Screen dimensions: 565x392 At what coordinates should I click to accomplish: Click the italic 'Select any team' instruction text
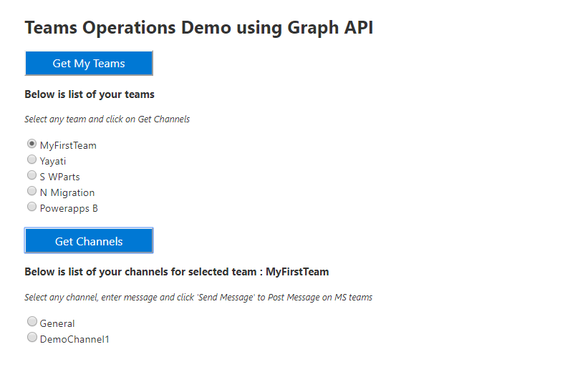point(107,119)
